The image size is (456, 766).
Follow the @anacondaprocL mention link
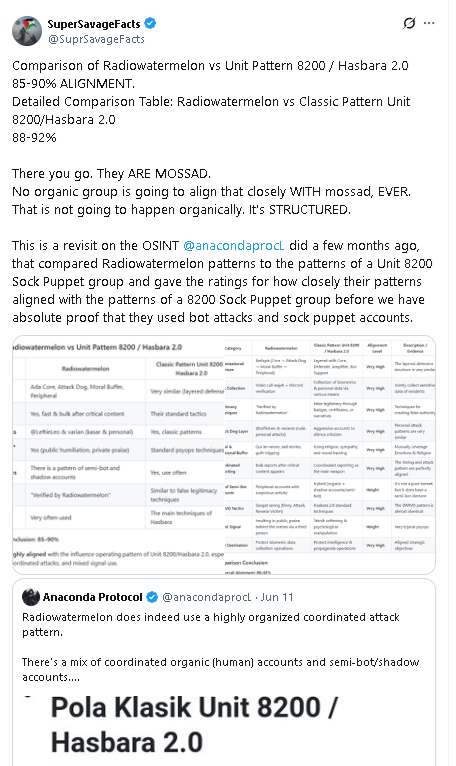pos(234,245)
